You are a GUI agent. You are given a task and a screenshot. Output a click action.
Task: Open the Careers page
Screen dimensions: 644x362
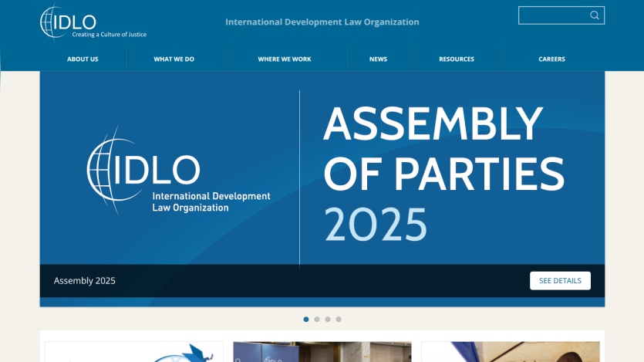(551, 59)
